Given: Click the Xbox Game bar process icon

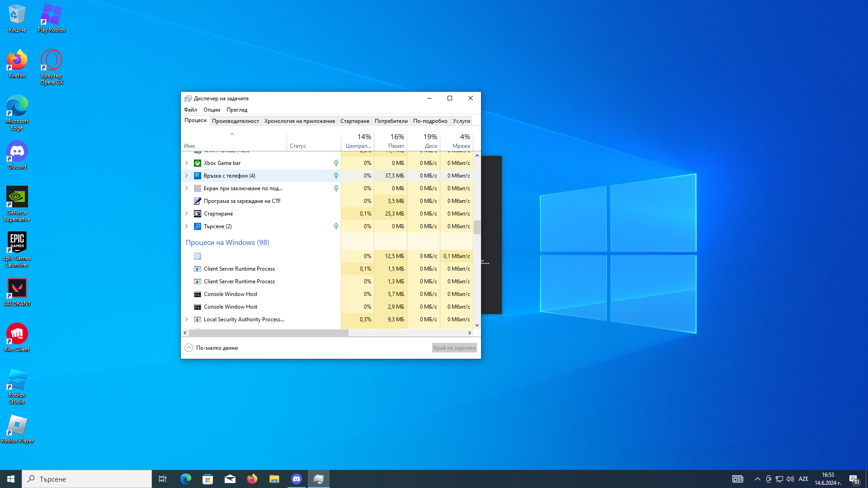Looking at the screenshot, I should point(198,163).
